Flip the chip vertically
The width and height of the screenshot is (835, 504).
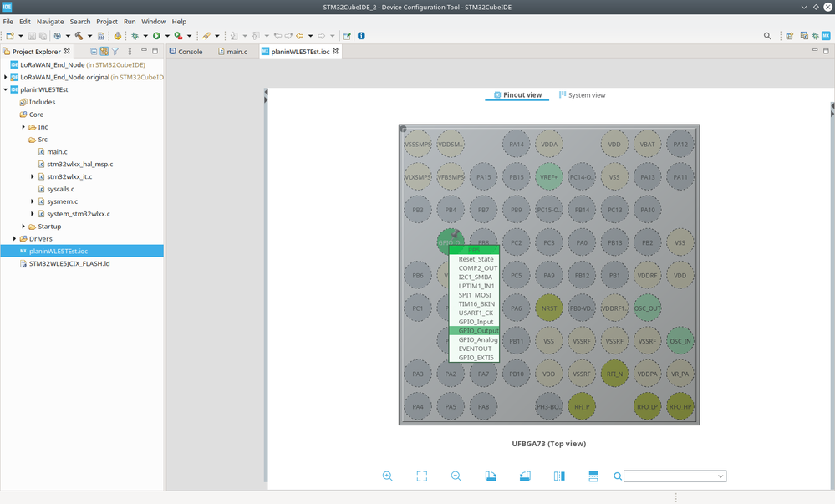(x=593, y=476)
